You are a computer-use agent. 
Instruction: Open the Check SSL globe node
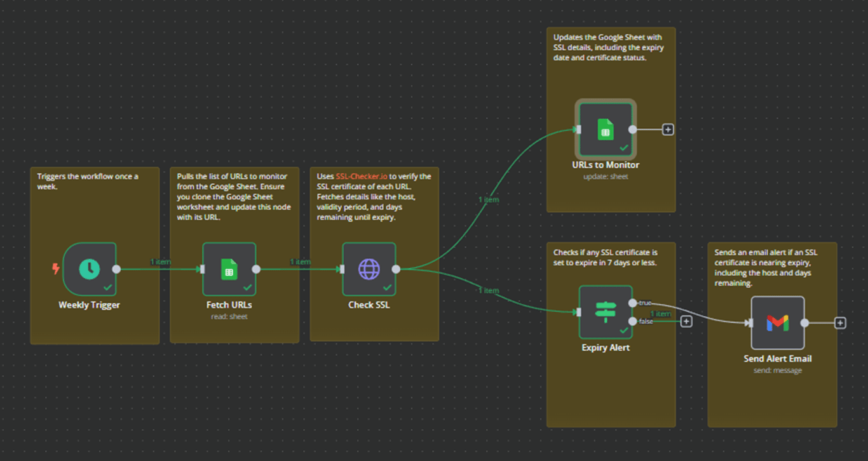tap(369, 269)
